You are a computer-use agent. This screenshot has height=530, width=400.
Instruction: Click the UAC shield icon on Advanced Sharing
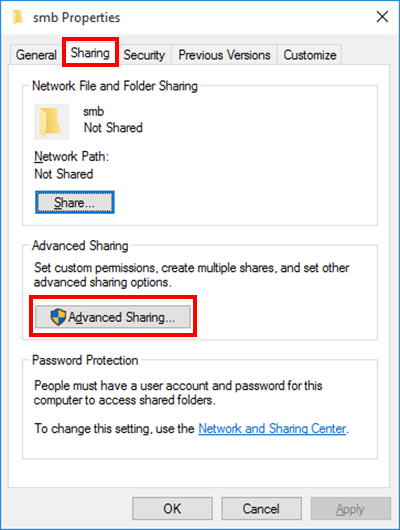coord(58,317)
